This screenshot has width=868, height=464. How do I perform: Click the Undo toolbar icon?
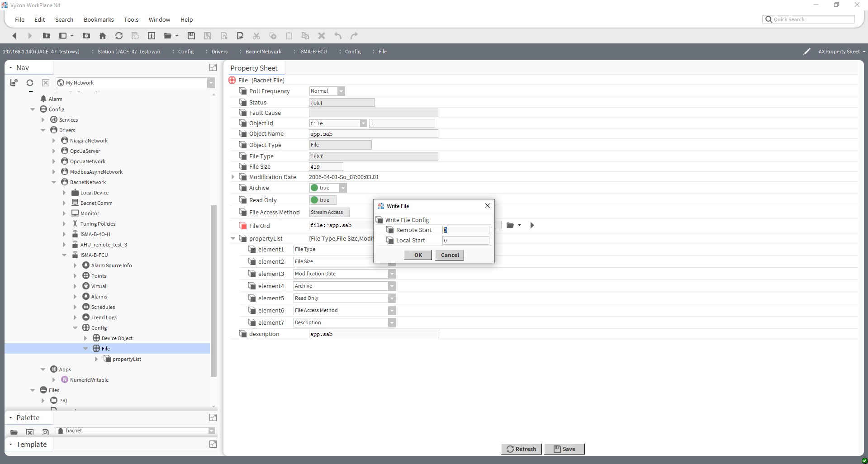click(337, 36)
